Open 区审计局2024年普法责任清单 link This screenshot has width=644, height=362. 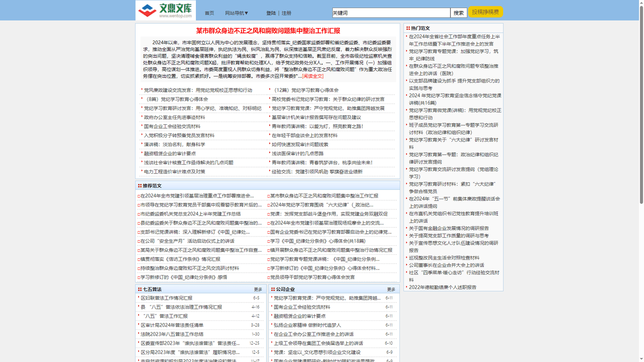[172, 325]
